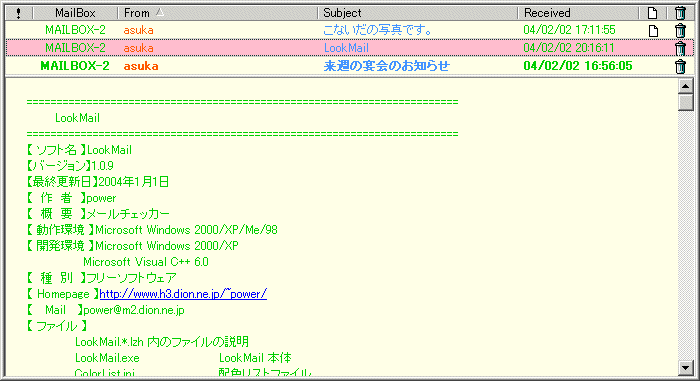
Task: Sort by priority exclamation column header
Action: (18, 13)
